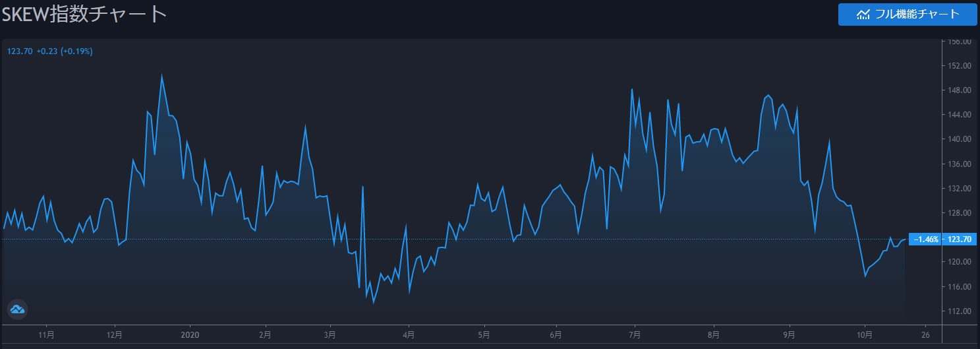980x349 pixels.
Task: Click the −1.46% change label near price axis
Action: pos(925,239)
